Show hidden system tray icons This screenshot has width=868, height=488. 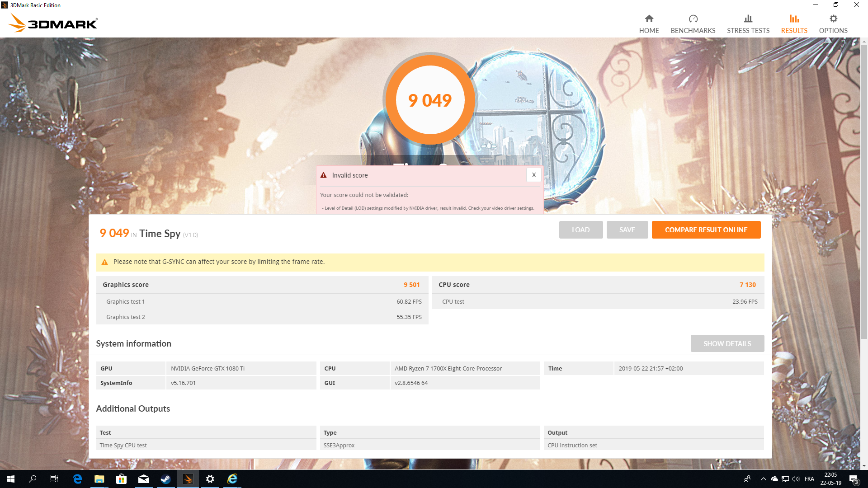click(763, 479)
